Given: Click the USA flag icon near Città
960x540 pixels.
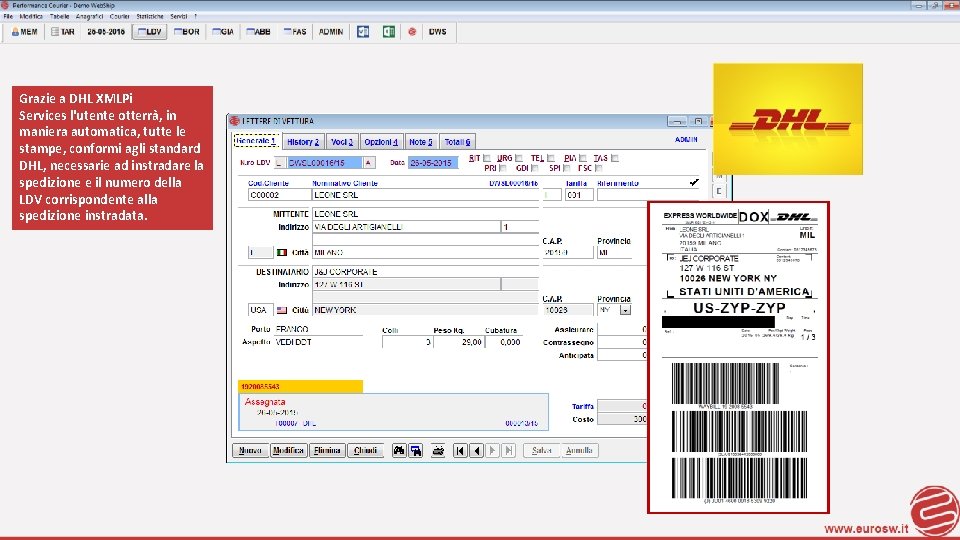Looking at the screenshot, I should 282,310.
